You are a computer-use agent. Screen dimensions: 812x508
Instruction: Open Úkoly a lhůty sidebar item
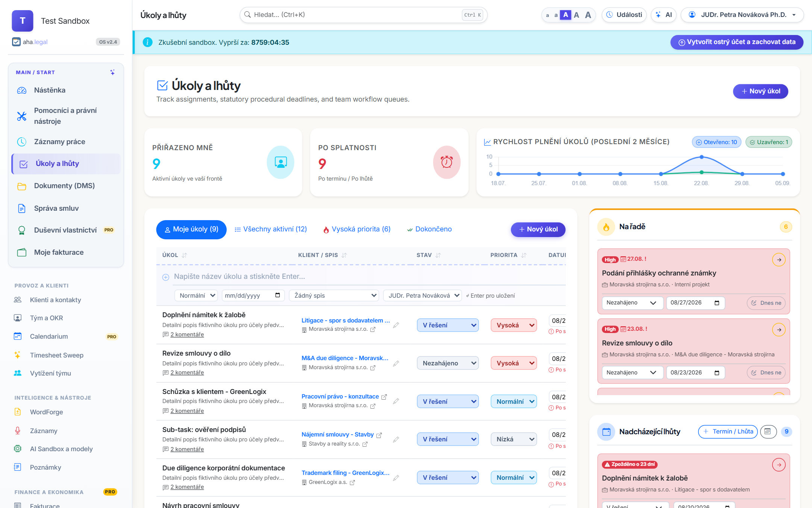click(x=66, y=164)
